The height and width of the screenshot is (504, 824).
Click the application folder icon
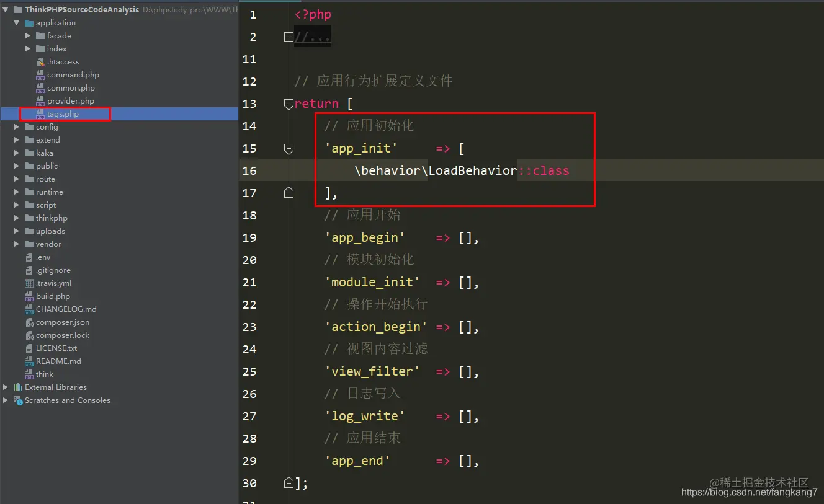point(29,23)
